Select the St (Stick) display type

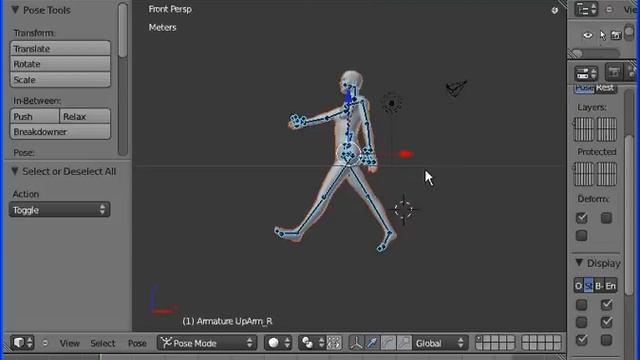click(x=589, y=286)
